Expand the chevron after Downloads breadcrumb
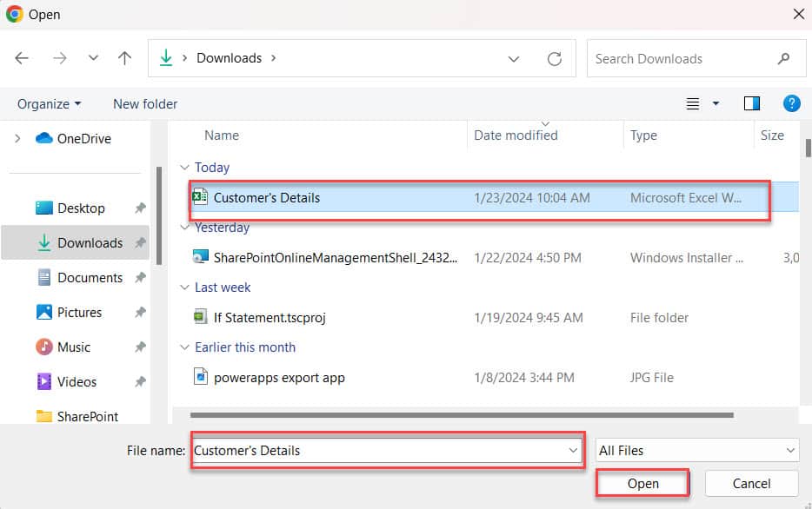The width and height of the screenshot is (812, 509). point(274,58)
